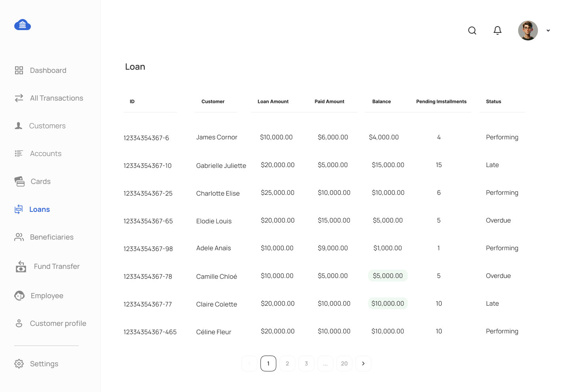
Task: Go to page 2 of loans
Action: click(x=287, y=363)
